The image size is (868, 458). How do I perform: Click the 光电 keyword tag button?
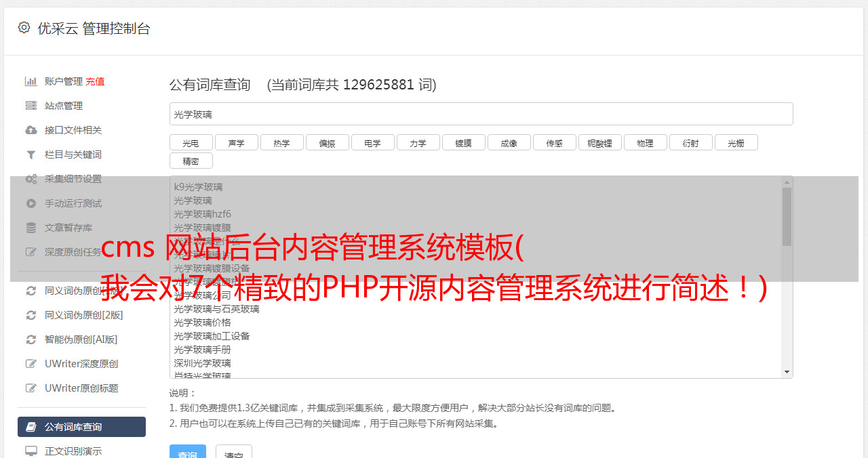pyautogui.click(x=191, y=142)
